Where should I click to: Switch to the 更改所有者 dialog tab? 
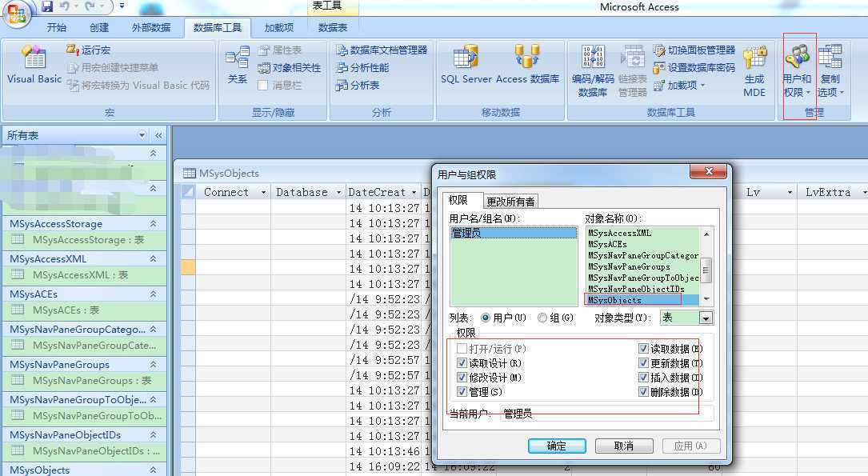click(510, 202)
